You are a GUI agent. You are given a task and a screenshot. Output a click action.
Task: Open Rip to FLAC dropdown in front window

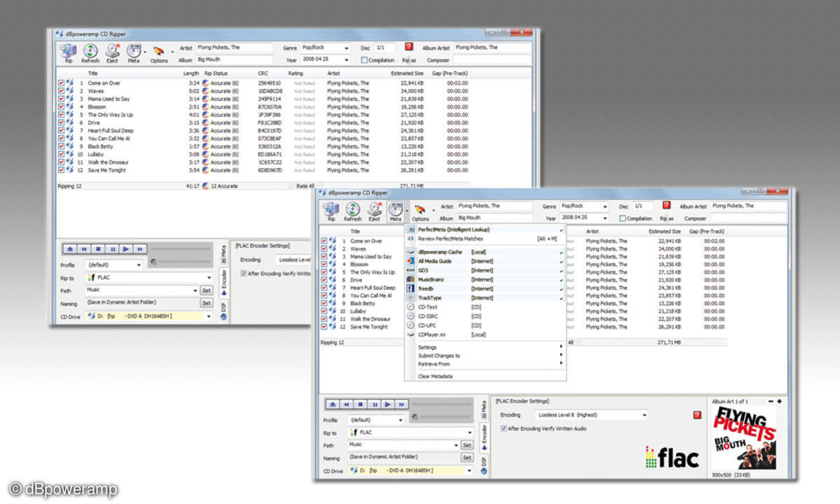click(469, 433)
